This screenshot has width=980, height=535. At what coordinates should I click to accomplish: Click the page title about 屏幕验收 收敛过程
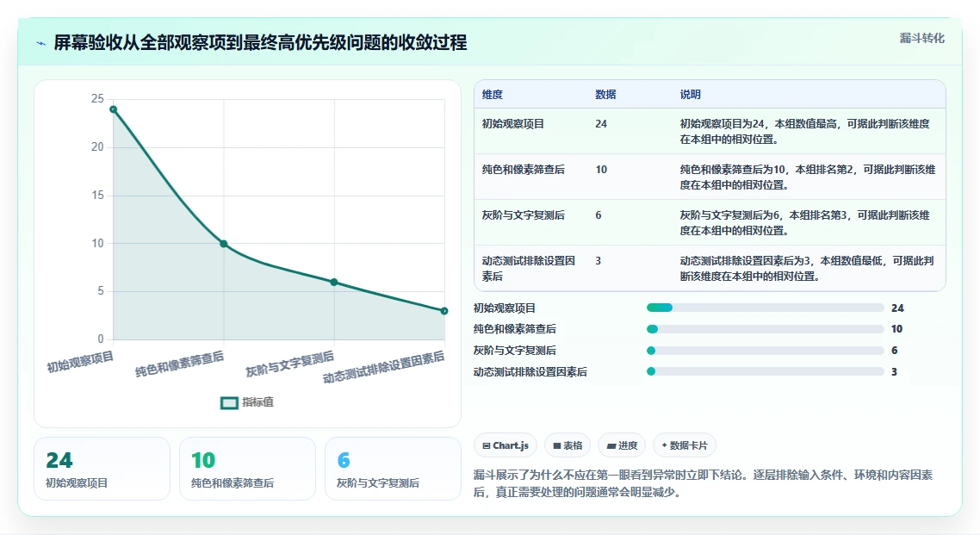tap(260, 42)
